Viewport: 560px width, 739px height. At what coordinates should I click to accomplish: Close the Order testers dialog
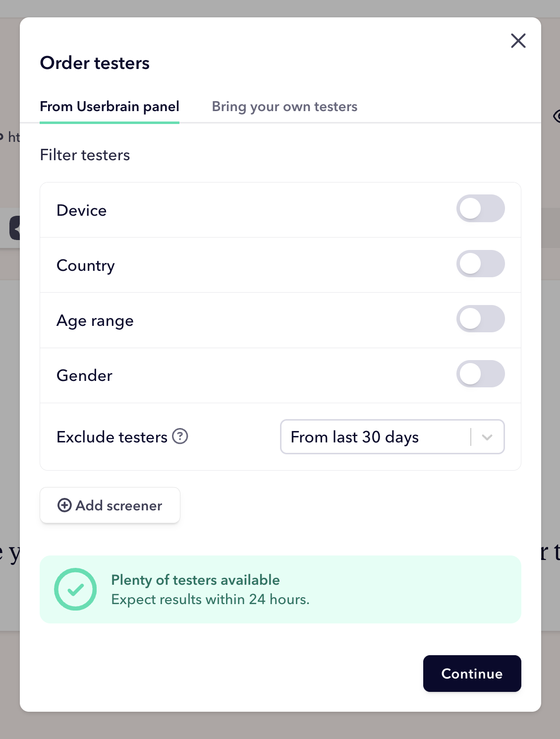pyautogui.click(x=518, y=41)
